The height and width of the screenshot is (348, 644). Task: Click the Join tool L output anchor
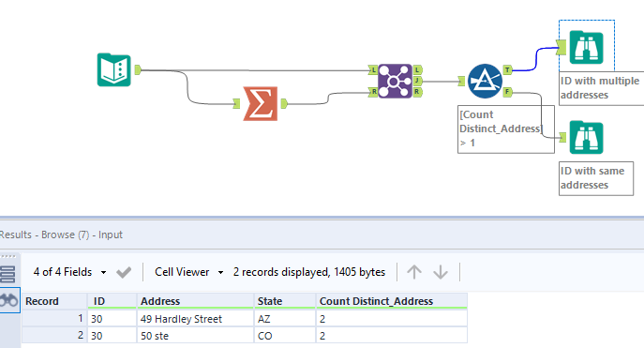417,70
